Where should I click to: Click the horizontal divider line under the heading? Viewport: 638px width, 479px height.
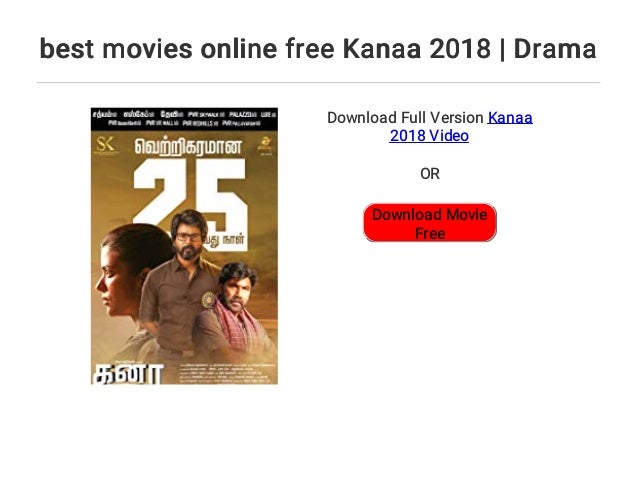[x=318, y=83]
